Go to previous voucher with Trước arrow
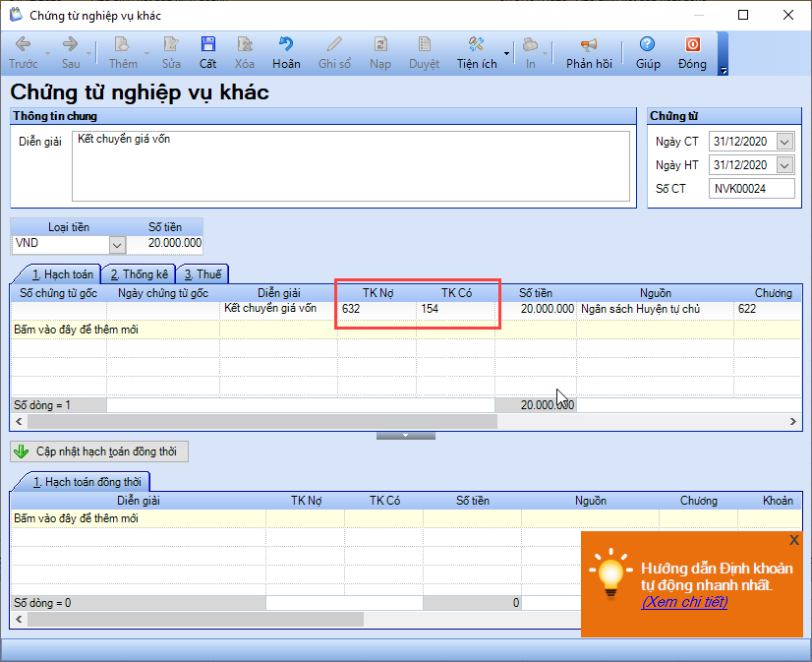Viewport: 812px width, 662px height. coord(24,44)
